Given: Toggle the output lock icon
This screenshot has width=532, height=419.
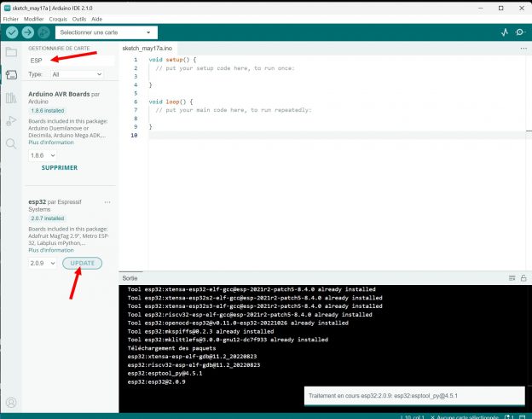Looking at the screenshot, I should click(x=523, y=278).
